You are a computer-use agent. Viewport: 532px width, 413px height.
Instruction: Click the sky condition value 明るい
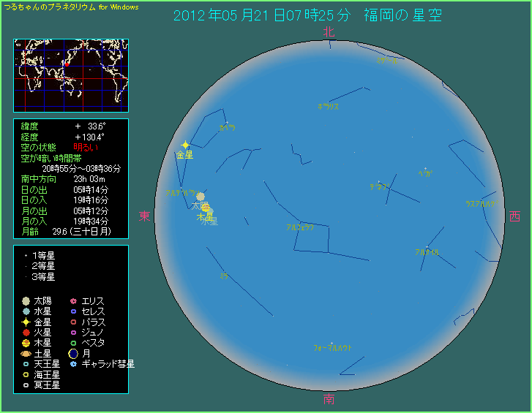(x=87, y=148)
